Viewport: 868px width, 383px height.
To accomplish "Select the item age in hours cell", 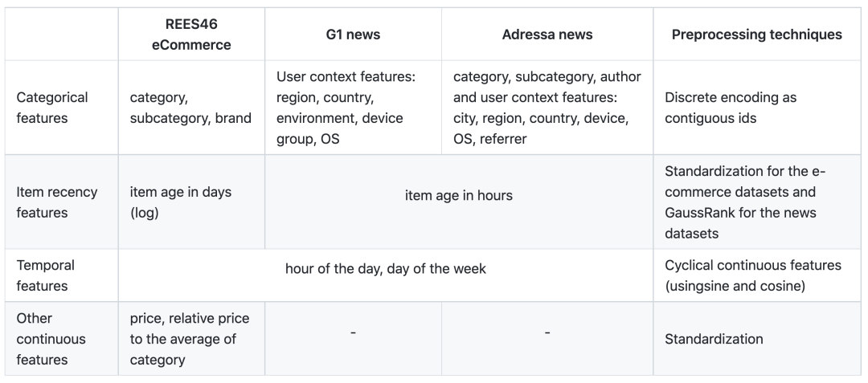I will coord(458,195).
